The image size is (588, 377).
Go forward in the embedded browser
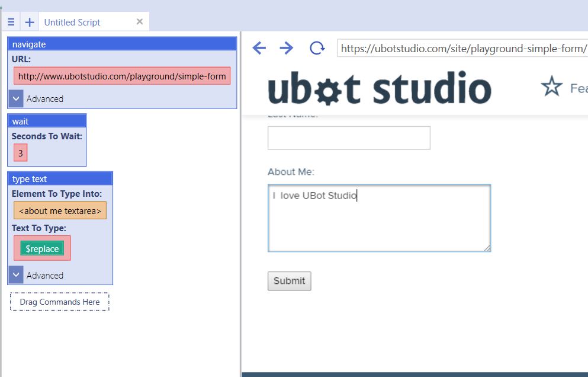coord(287,48)
